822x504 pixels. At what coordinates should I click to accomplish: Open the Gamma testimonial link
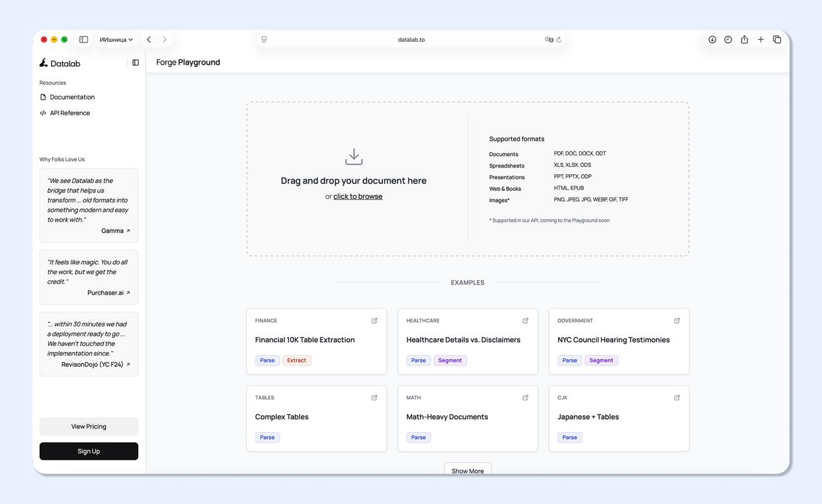116,230
